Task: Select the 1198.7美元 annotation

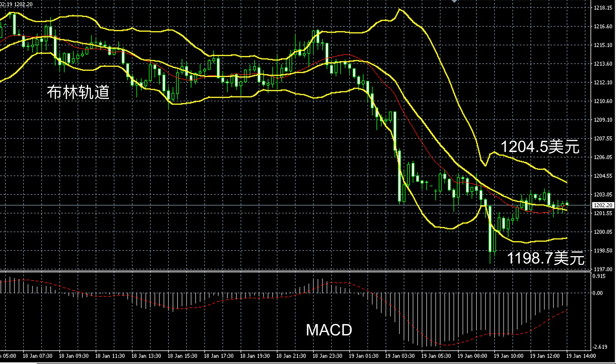Action: tap(545, 258)
